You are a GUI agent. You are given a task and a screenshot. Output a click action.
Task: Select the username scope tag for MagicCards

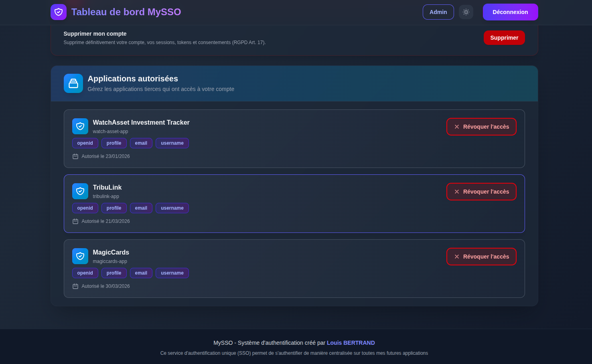pyautogui.click(x=172, y=273)
